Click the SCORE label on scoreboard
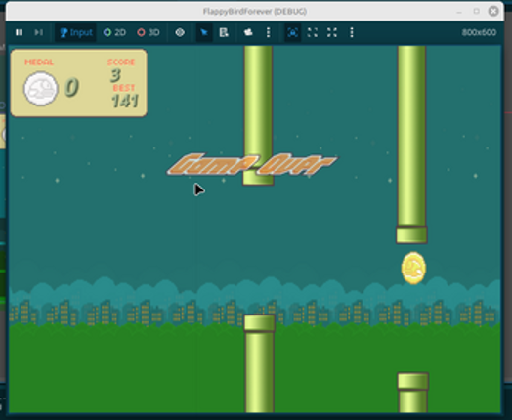The image size is (512, 420). coord(121,62)
